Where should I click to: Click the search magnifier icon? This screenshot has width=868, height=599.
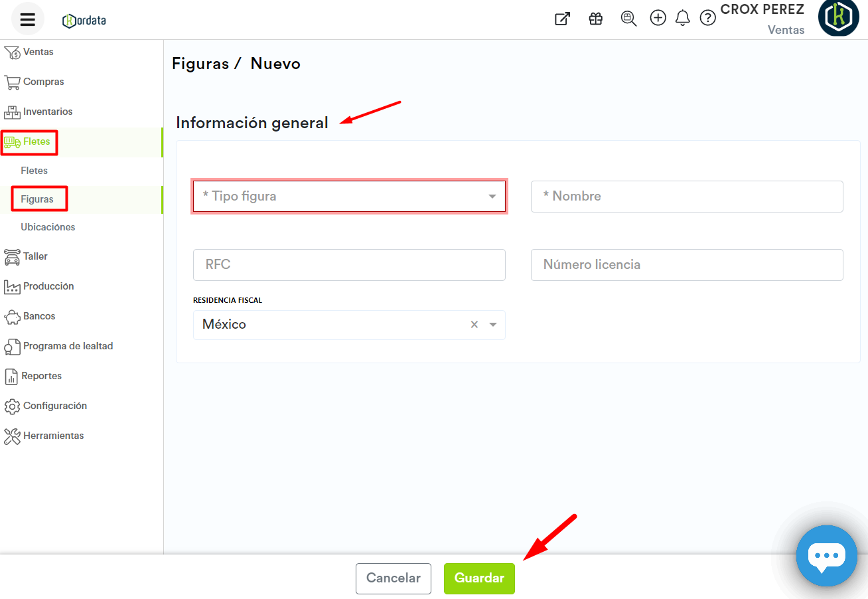[x=628, y=19]
